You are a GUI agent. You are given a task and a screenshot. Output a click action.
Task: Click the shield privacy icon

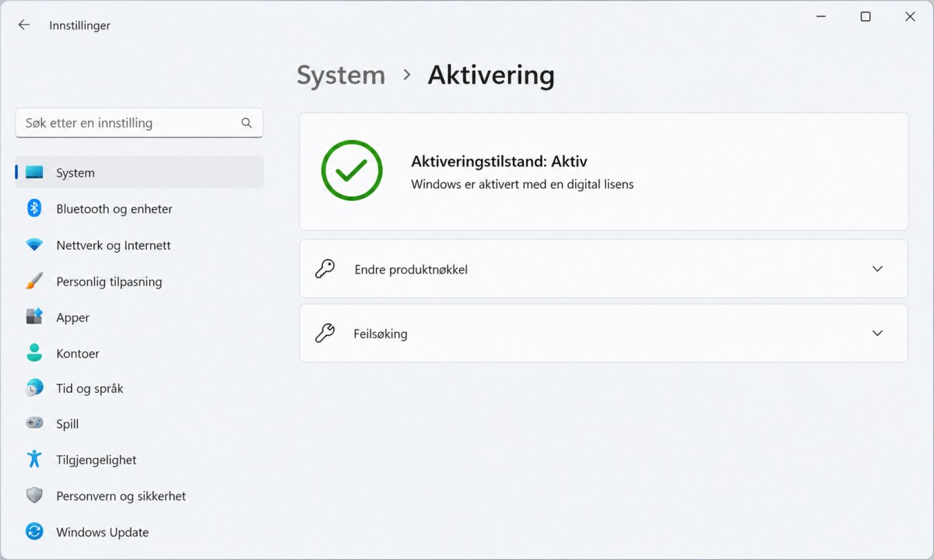[34, 495]
